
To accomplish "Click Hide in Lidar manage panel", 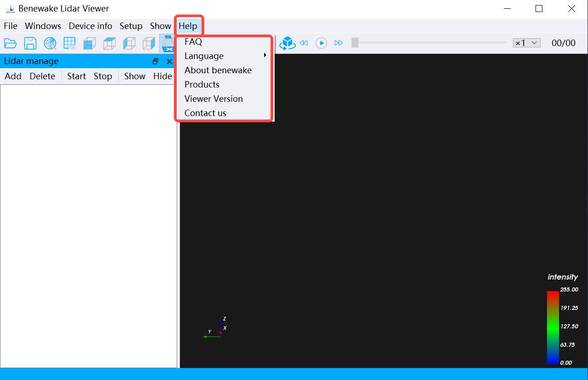I will tap(162, 76).
